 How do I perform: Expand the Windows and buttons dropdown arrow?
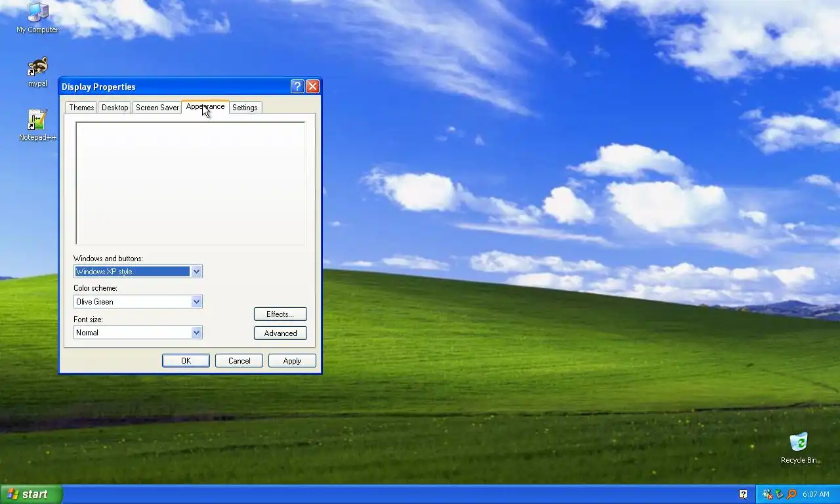tap(196, 272)
